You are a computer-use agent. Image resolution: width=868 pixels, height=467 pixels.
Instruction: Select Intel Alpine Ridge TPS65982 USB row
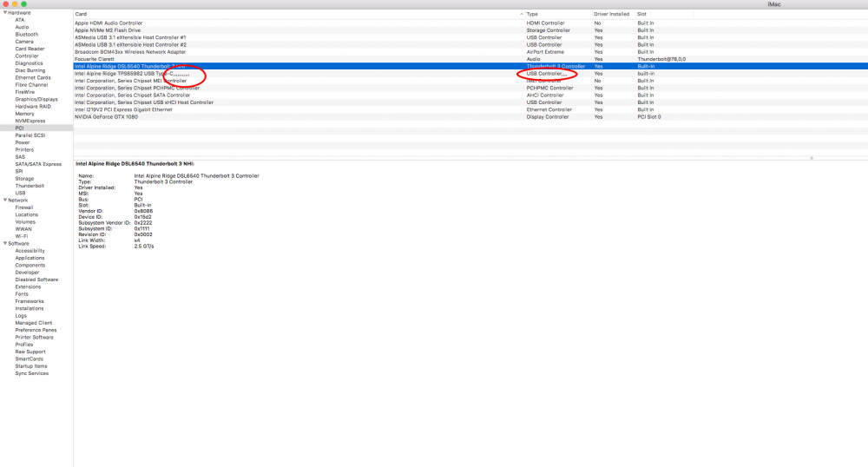tap(470, 74)
